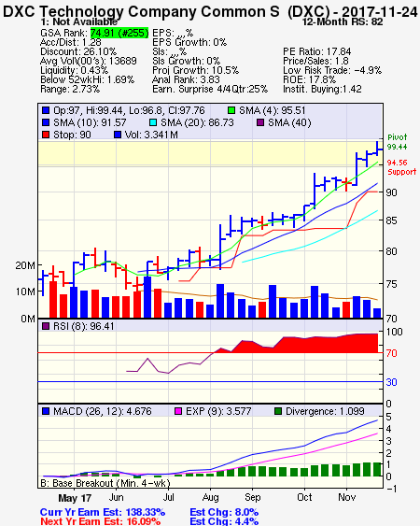Click the blue 30 RSI threshold label

(x=391, y=382)
